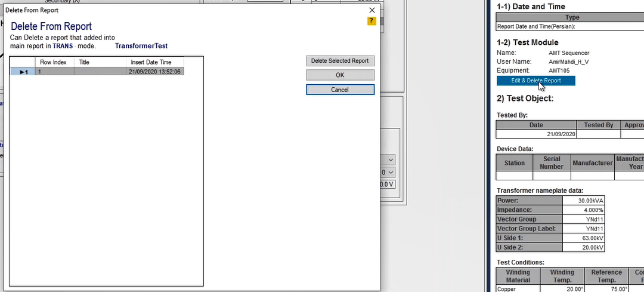Click the row selector arrow for row 1
644x292 pixels.
(x=23, y=72)
